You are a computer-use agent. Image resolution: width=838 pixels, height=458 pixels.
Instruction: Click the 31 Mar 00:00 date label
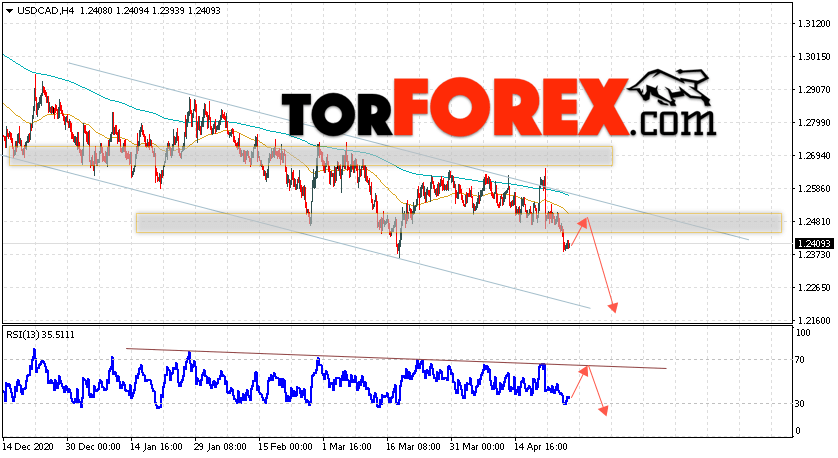[477, 447]
